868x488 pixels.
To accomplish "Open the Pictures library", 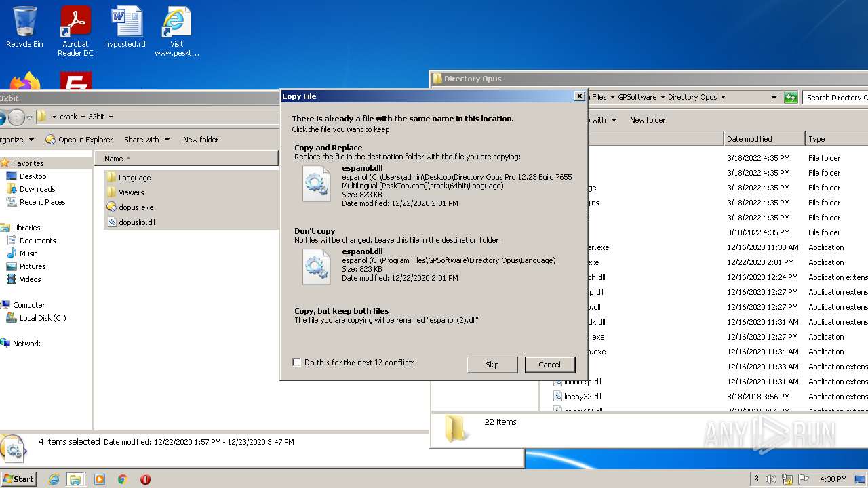I will (x=33, y=266).
